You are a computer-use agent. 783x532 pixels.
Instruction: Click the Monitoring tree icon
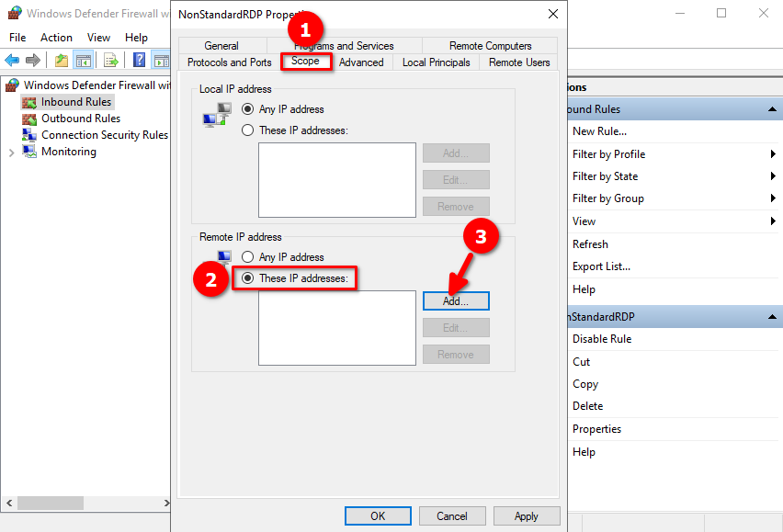pyautogui.click(x=29, y=152)
